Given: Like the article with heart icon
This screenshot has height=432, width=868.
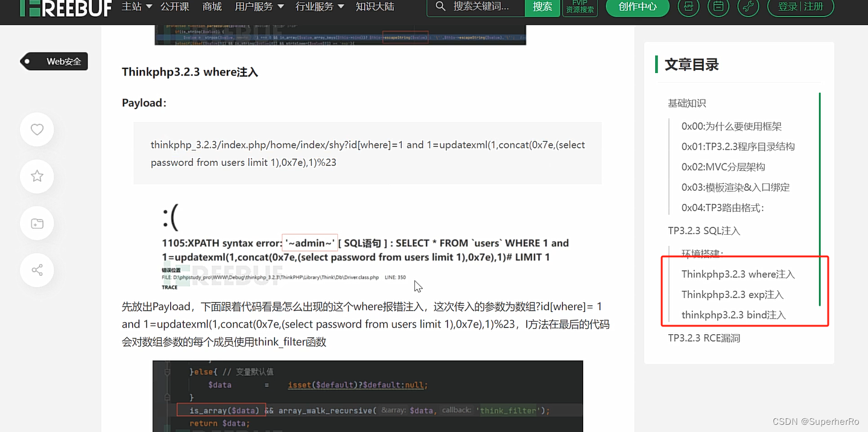Looking at the screenshot, I should [37, 129].
